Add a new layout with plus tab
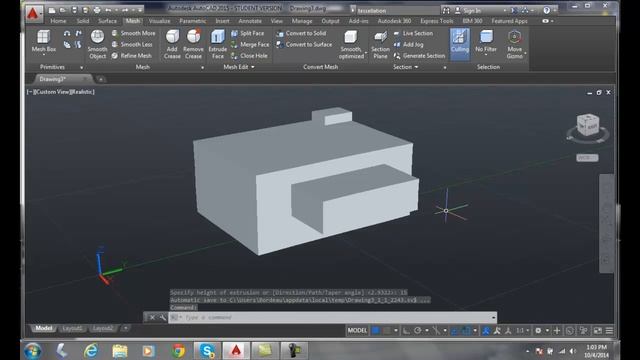The image size is (640, 360). [x=126, y=328]
